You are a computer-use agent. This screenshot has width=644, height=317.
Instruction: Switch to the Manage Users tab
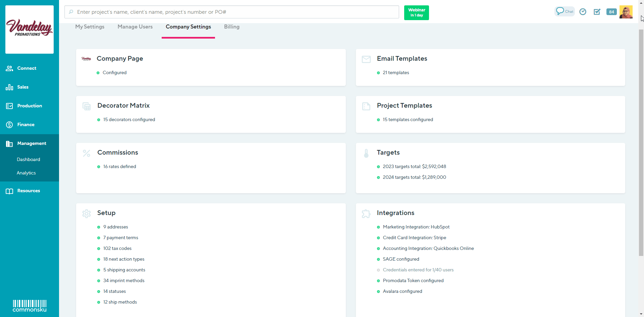135,27
